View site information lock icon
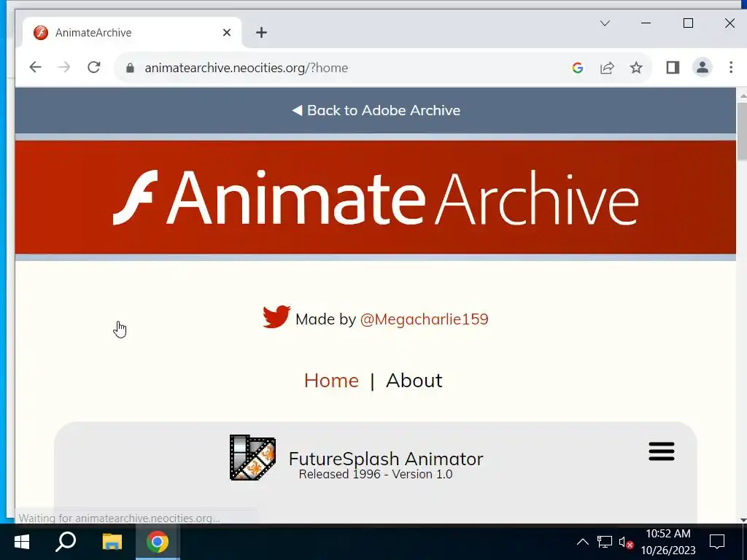 coord(130,68)
